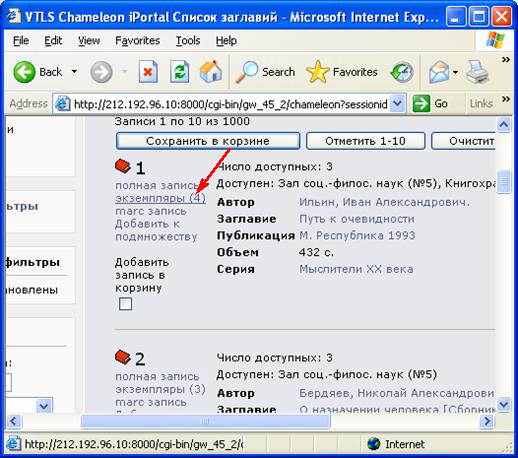Click the page icon in address bar
Screen dimensions: 518x458
[x=62, y=104]
